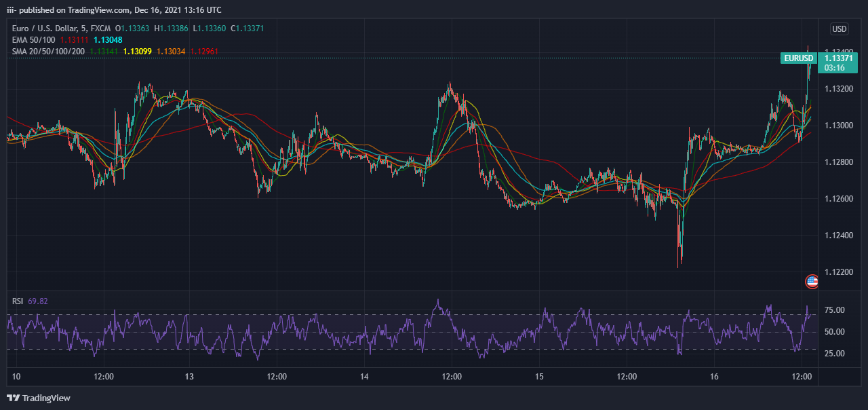
Task: Click the orange SMA value 1.13034
Action: click(170, 51)
